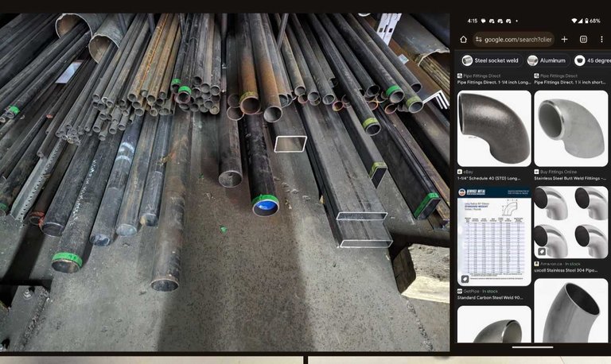Image resolution: width=611 pixels, height=364 pixels.
Task: Open the eBay 1-1/4" Schedule 40 link
Action: [493, 178]
